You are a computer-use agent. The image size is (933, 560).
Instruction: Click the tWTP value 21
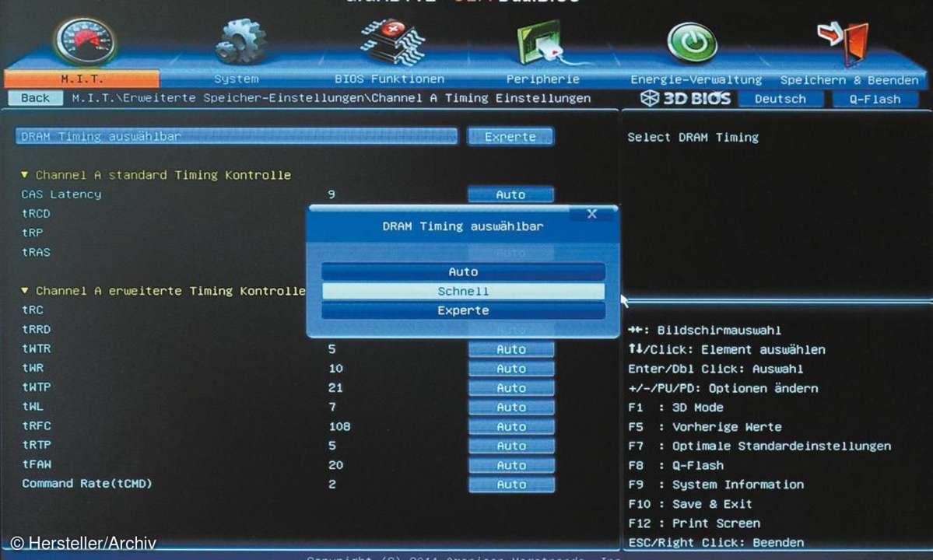coord(335,387)
